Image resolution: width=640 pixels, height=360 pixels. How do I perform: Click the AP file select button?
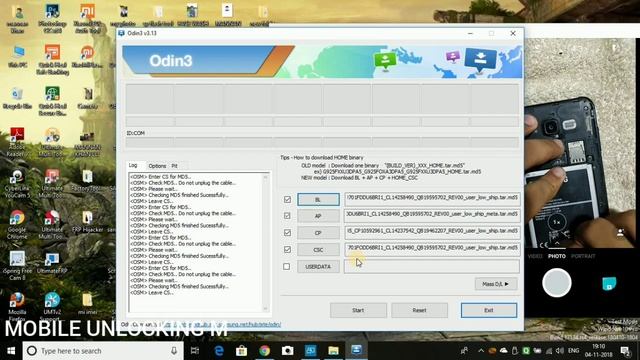pos(318,216)
